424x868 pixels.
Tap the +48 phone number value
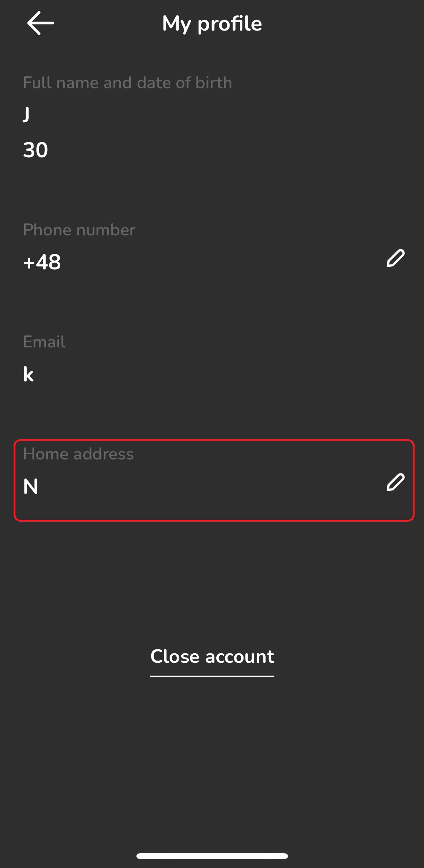pyautogui.click(x=42, y=262)
